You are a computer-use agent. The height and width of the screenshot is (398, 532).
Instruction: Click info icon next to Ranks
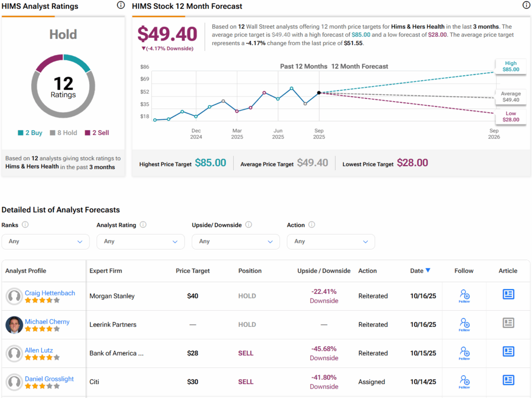pos(25,225)
